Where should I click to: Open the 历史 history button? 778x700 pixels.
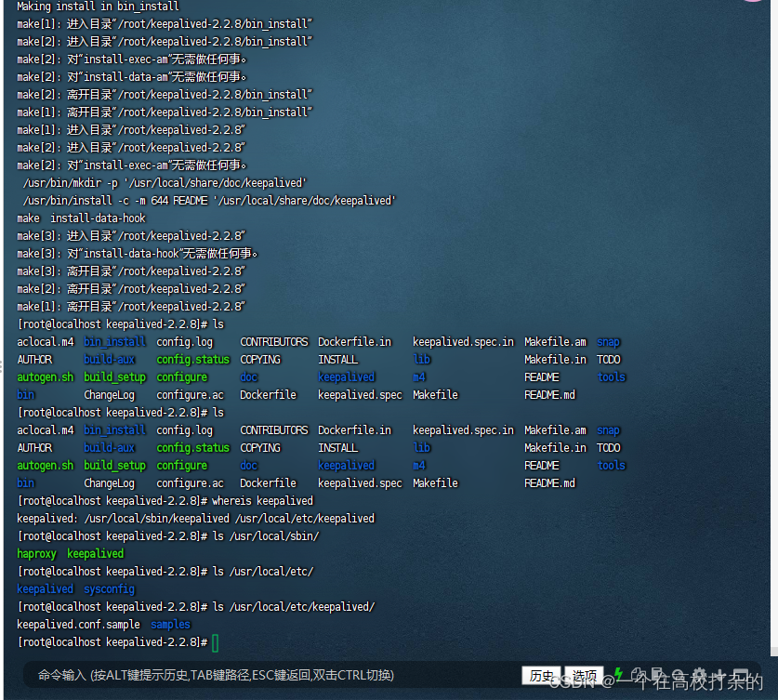(540, 675)
